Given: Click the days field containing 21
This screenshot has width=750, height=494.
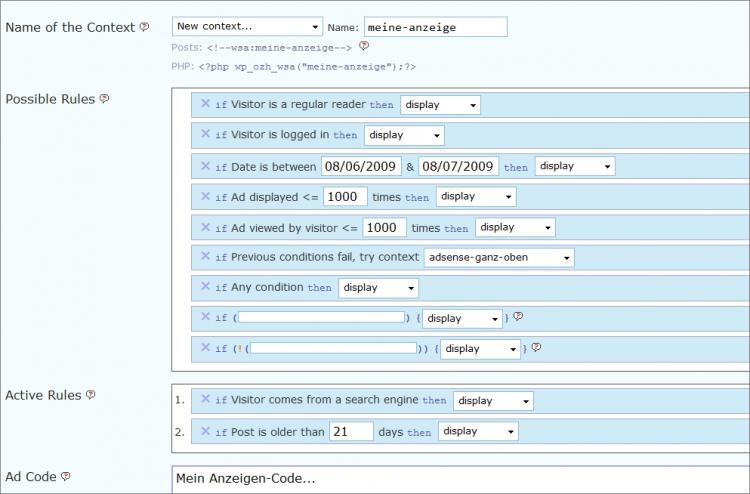Looking at the screenshot, I should tap(351, 431).
